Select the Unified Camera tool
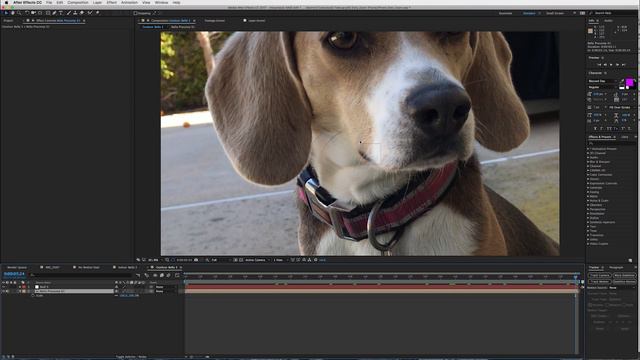This screenshot has height=360, width=640. tap(33, 13)
